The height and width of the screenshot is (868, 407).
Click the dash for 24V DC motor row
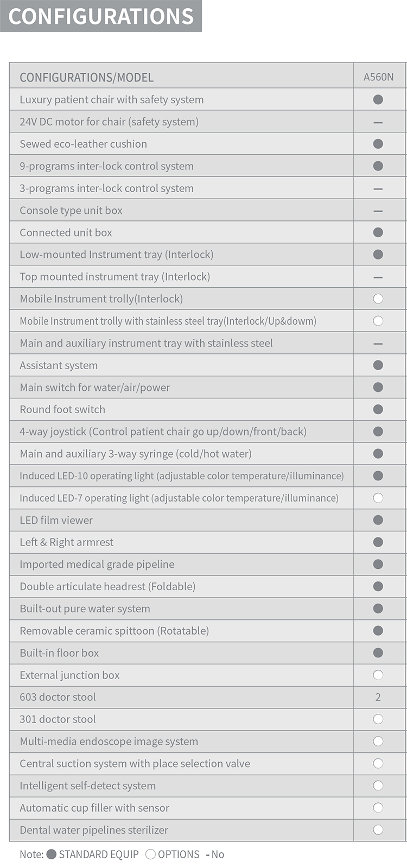tap(378, 122)
